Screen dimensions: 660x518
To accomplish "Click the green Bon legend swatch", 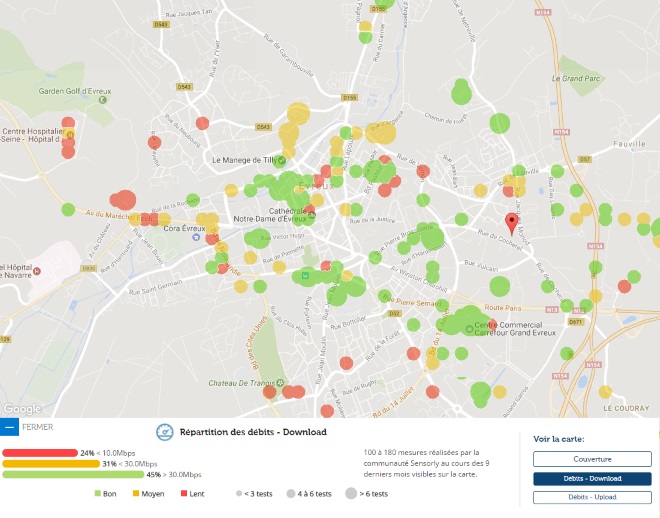I will coord(98,494).
